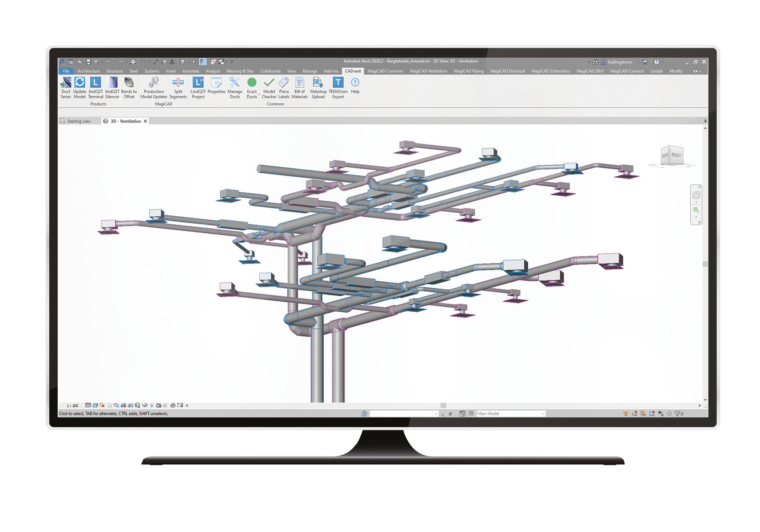Click the RIGHT face of ViewCube
This screenshot has width=760, height=532.
pyautogui.click(x=676, y=155)
